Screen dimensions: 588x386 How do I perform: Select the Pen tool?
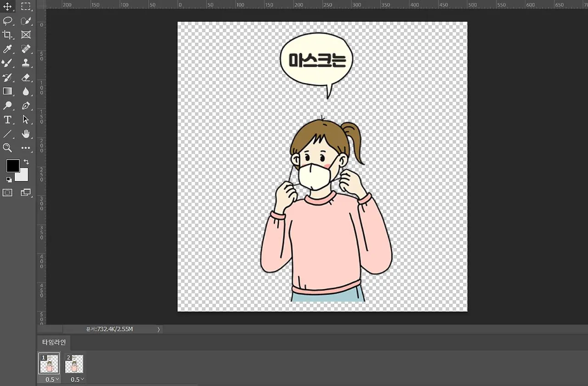pos(26,105)
